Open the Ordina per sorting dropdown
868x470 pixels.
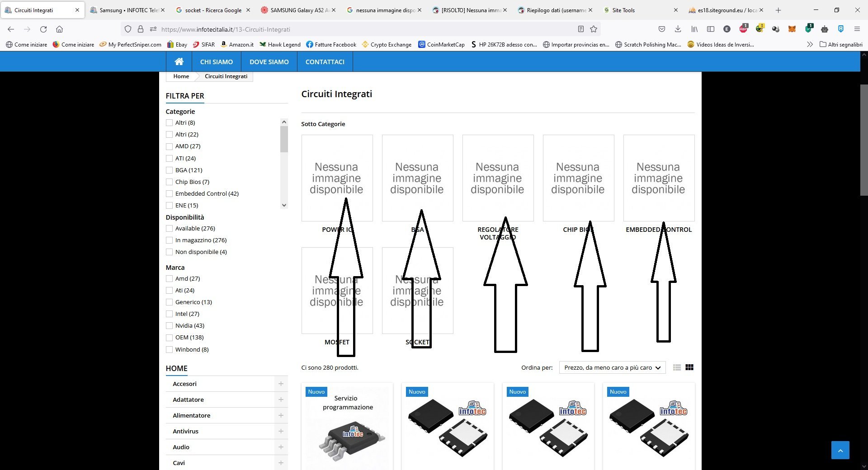click(x=612, y=367)
